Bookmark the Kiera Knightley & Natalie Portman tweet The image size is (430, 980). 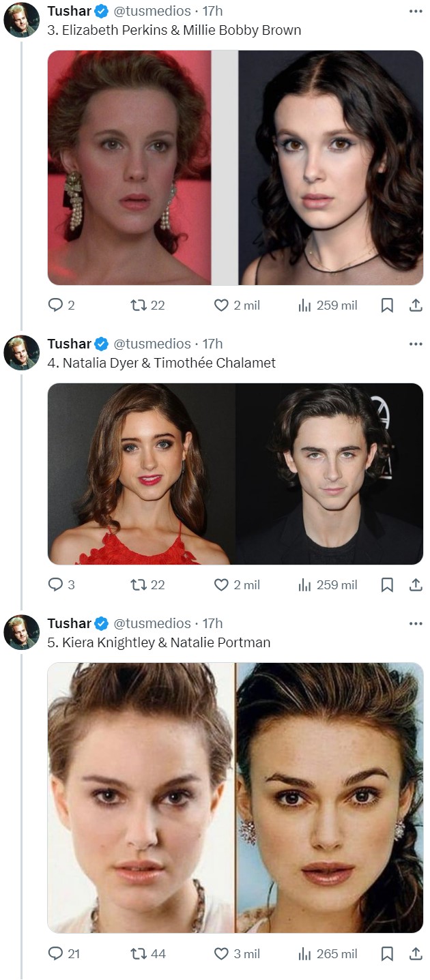tap(387, 953)
